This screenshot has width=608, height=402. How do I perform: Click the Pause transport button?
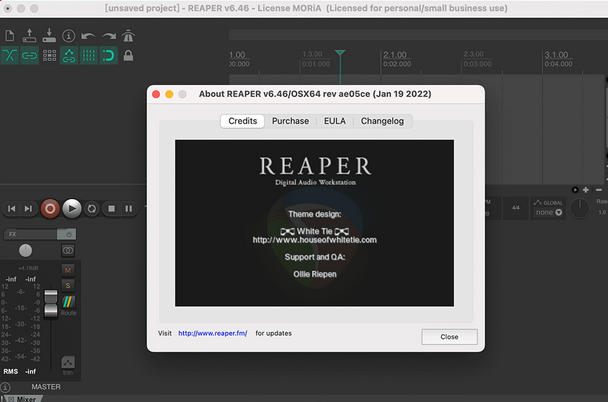[x=129, y=209]
